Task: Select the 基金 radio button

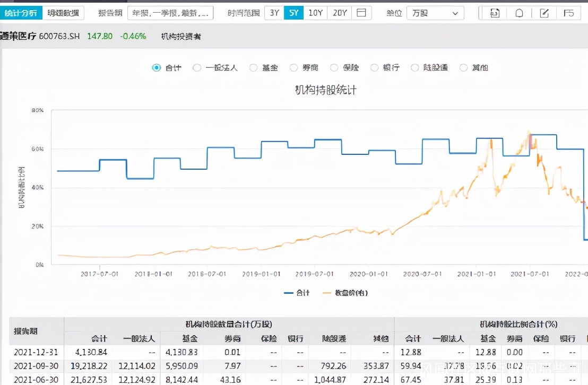Action: [254, 67]
